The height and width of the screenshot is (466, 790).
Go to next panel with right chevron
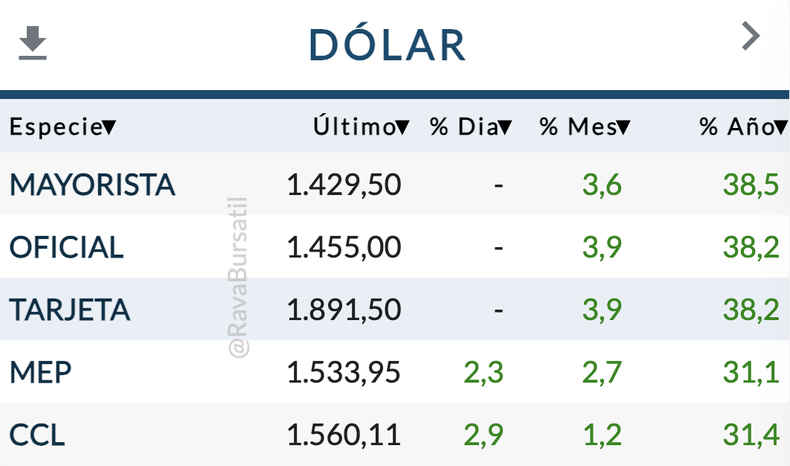click(x=750, y=37)
